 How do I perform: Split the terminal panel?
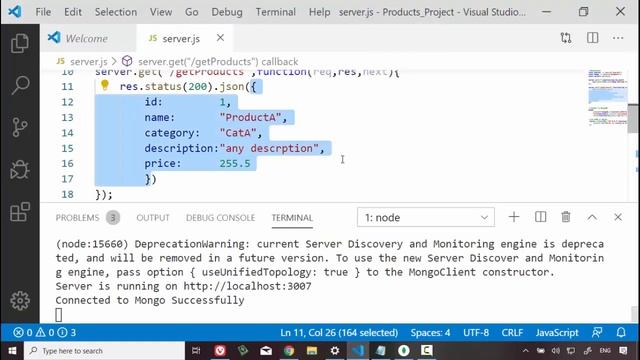click(540, 217)
